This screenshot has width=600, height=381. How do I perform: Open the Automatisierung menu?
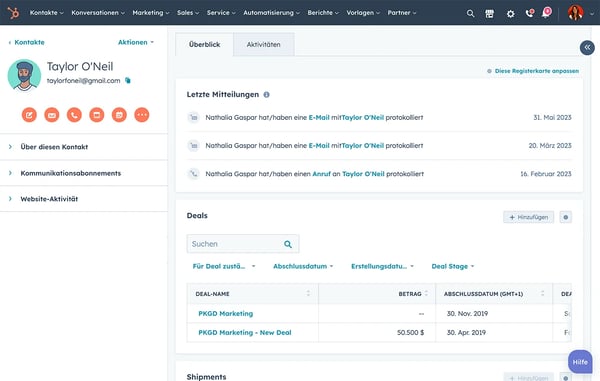coord(272,13)
